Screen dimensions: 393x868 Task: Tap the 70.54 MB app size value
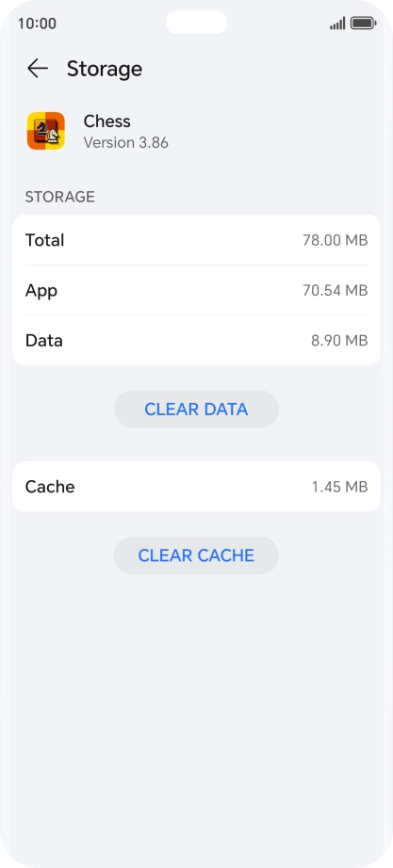[x=336, y=290]
